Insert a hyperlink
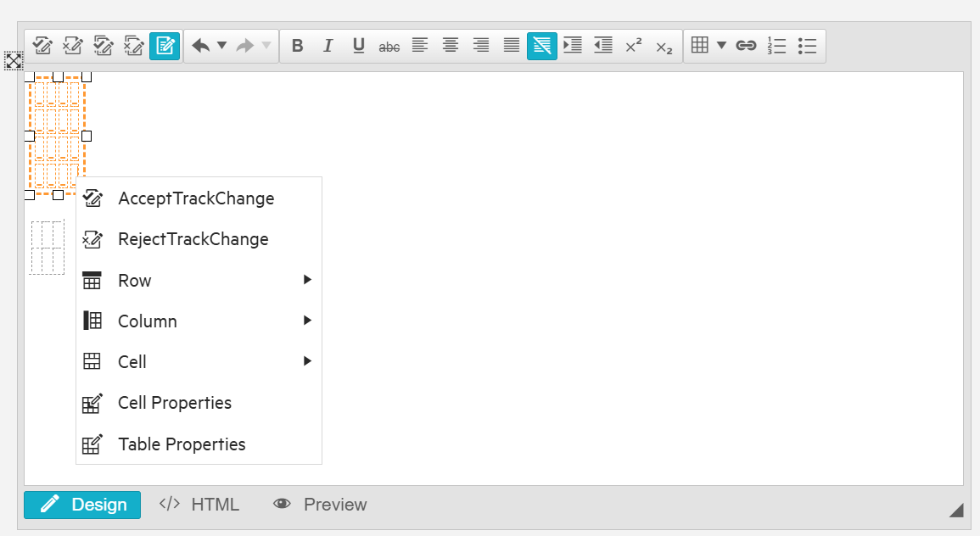Image resolution: width=980 pixels, height=536 pixels. tap(746, 46)
